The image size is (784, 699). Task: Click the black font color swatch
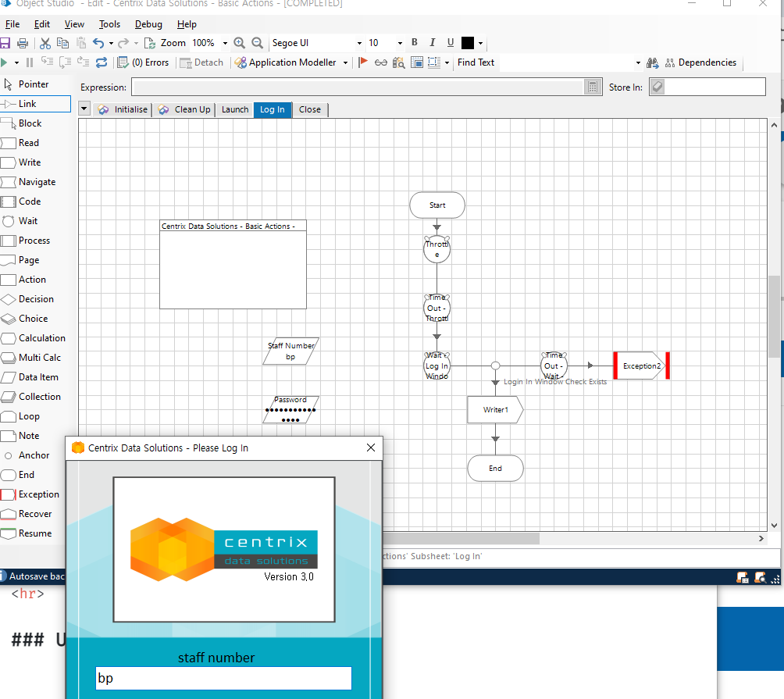coord(468,43)
